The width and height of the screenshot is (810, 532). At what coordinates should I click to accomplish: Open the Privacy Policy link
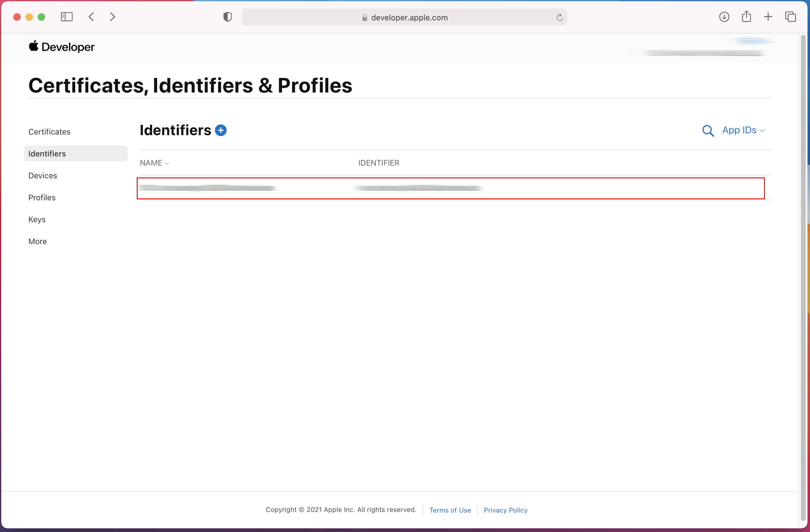[505, 510]
